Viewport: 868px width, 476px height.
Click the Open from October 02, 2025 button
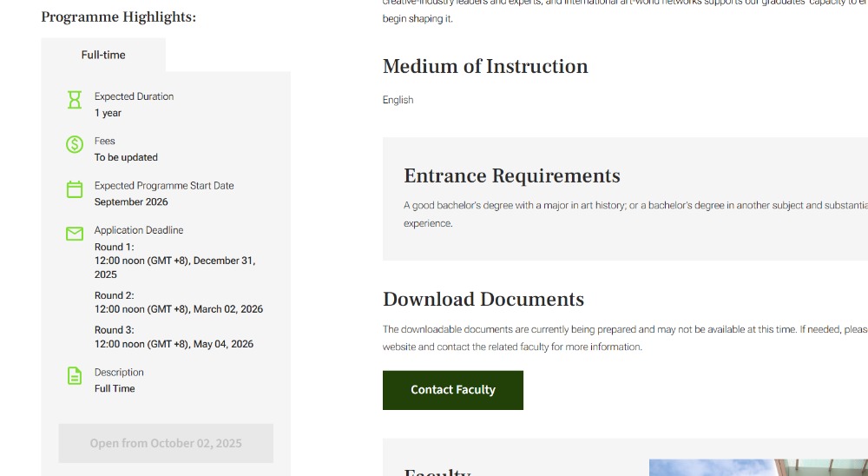tap(166, 443)
